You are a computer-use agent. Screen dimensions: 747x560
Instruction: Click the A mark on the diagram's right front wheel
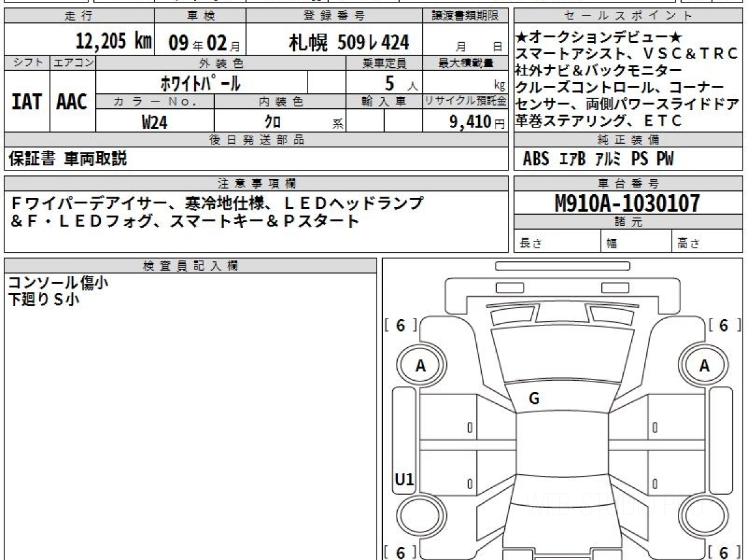point(704,366)
